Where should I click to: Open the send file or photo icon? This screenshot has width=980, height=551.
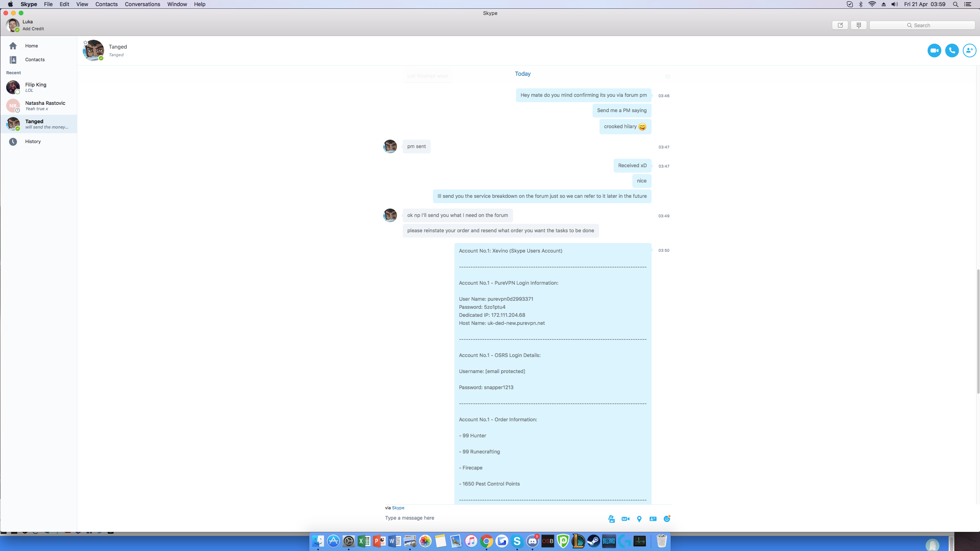point(611,519)
